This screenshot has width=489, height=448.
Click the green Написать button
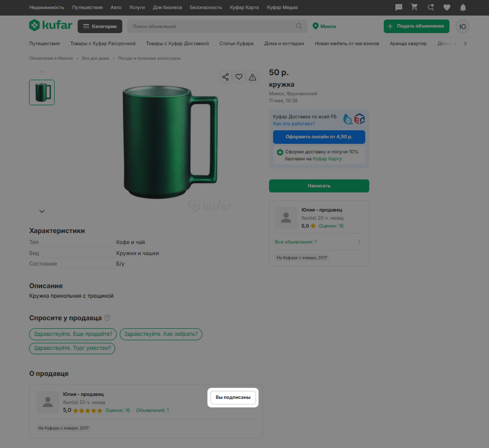coord(319,186)
